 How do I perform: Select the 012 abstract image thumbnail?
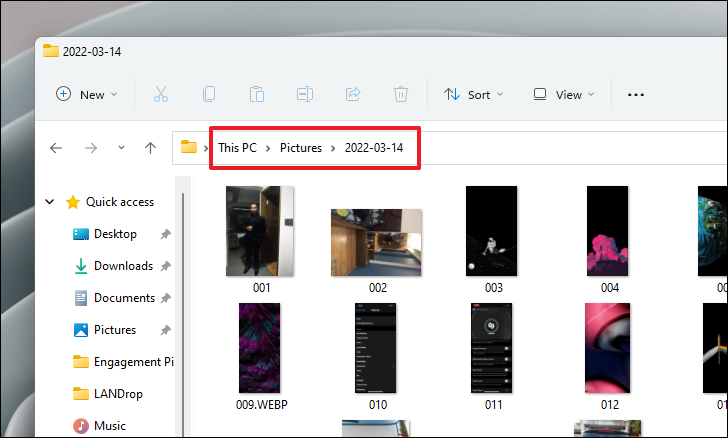pos(608,348)
